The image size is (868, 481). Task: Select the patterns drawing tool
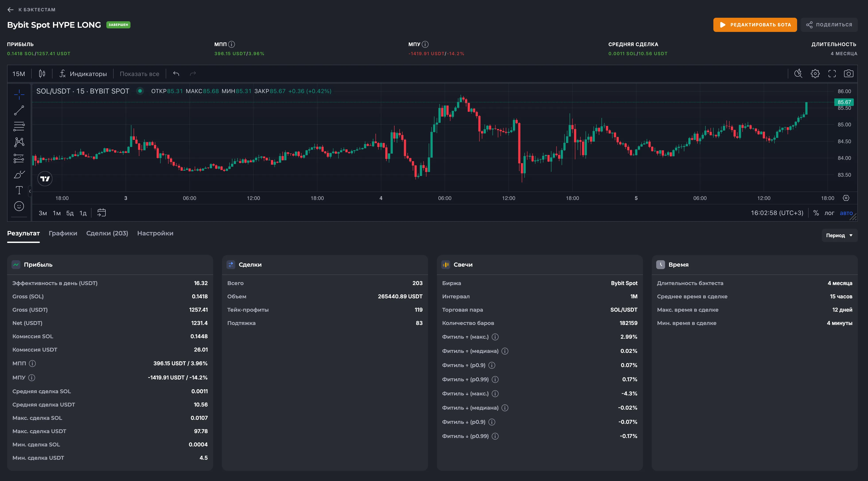point(19,142)
